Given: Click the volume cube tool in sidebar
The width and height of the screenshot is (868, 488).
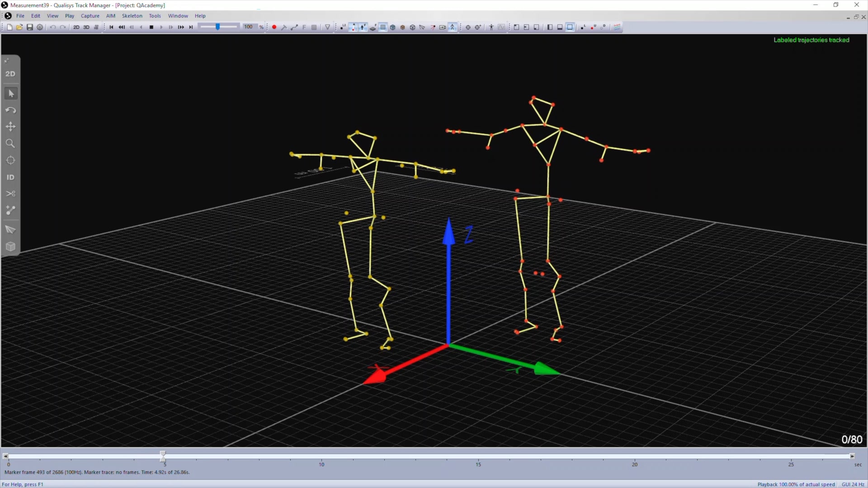Looking at the screenshot, I should coord(11,247).
